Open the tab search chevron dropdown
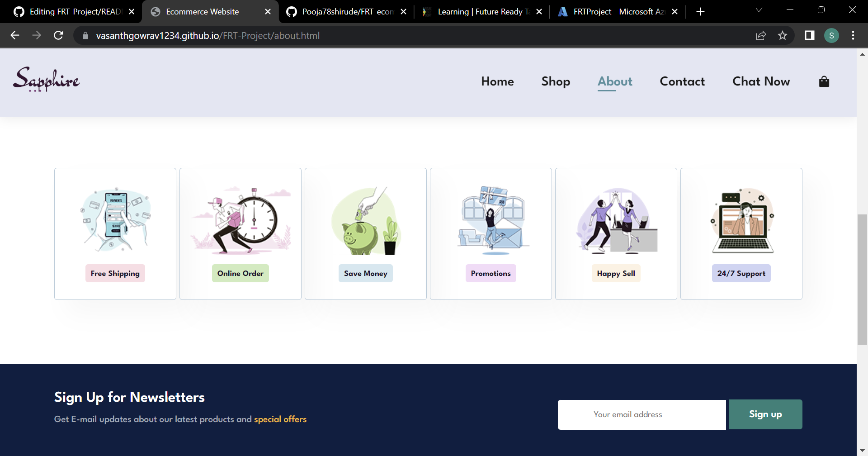 [x=759, y=10]
